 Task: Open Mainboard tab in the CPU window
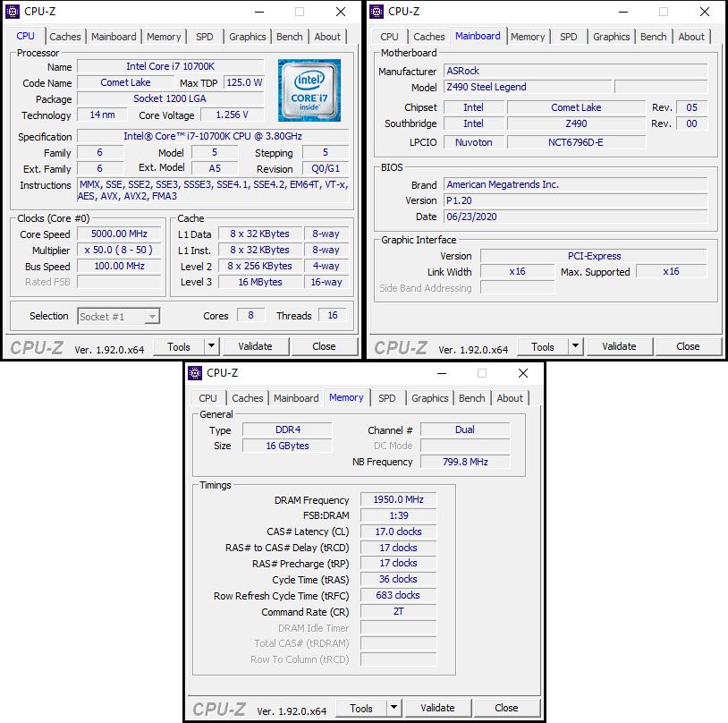(114, 37)
